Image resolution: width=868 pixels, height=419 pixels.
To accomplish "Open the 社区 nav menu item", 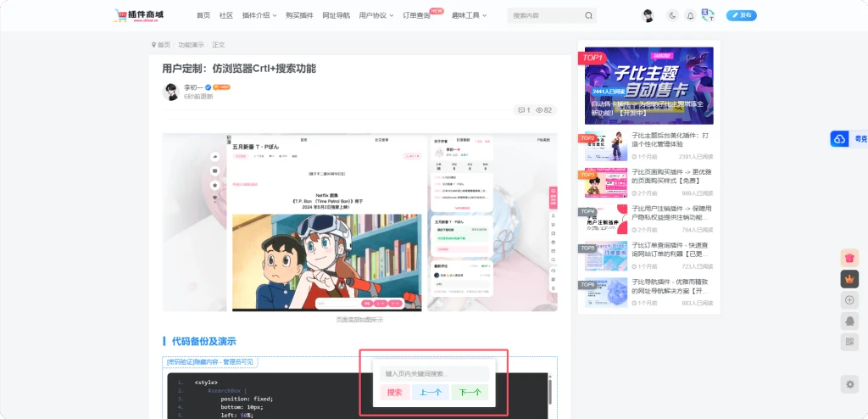I will pos(225,15).
